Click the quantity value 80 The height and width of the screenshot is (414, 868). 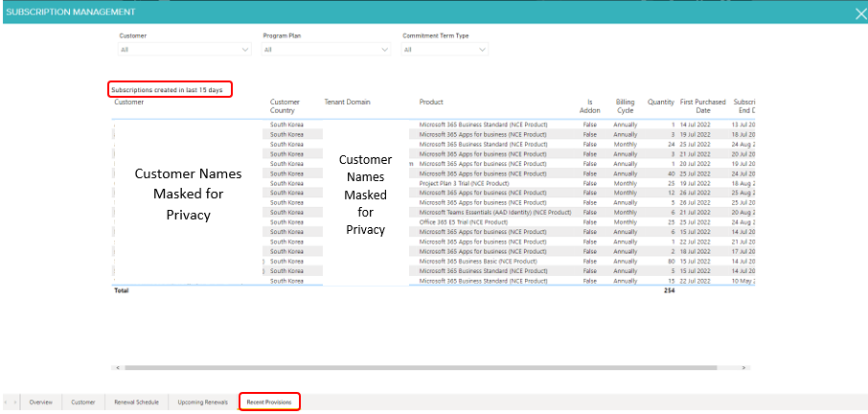pyautogui.click(x=671, y=262)
